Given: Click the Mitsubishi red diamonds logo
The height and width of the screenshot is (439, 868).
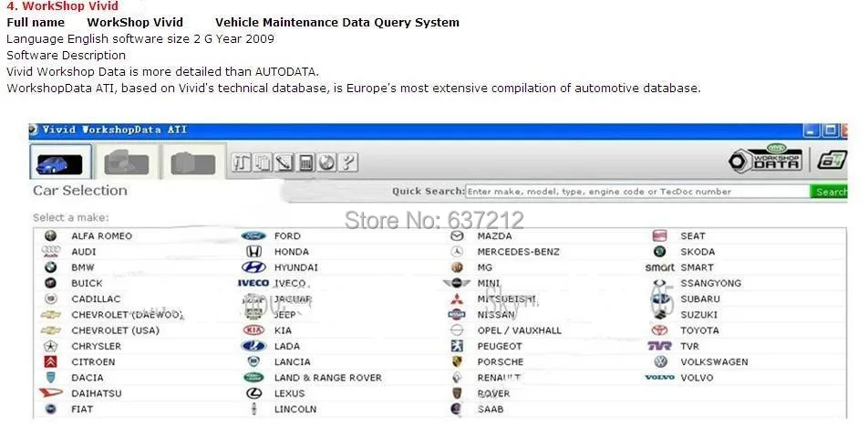Looking at the screenshot, I should click(457, 298).
